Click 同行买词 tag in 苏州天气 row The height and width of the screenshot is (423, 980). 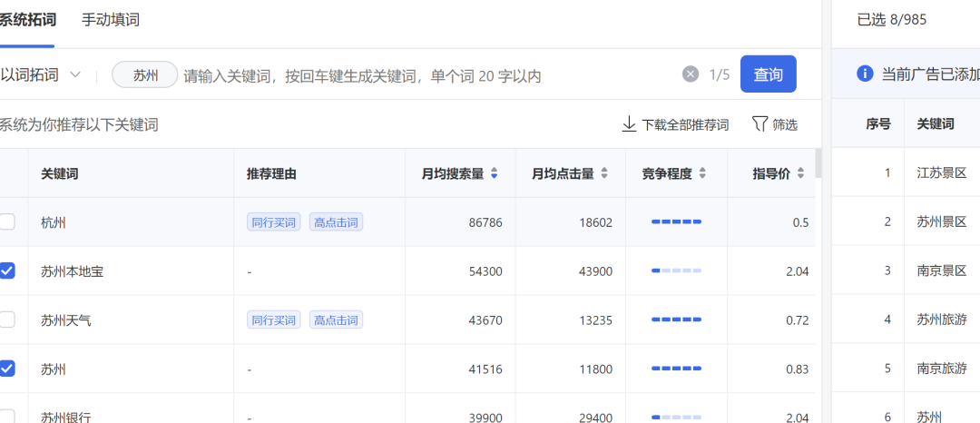point(274,320)
